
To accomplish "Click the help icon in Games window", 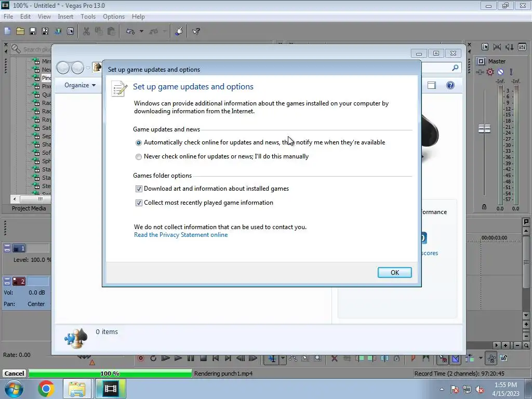I will coord(450,85).
